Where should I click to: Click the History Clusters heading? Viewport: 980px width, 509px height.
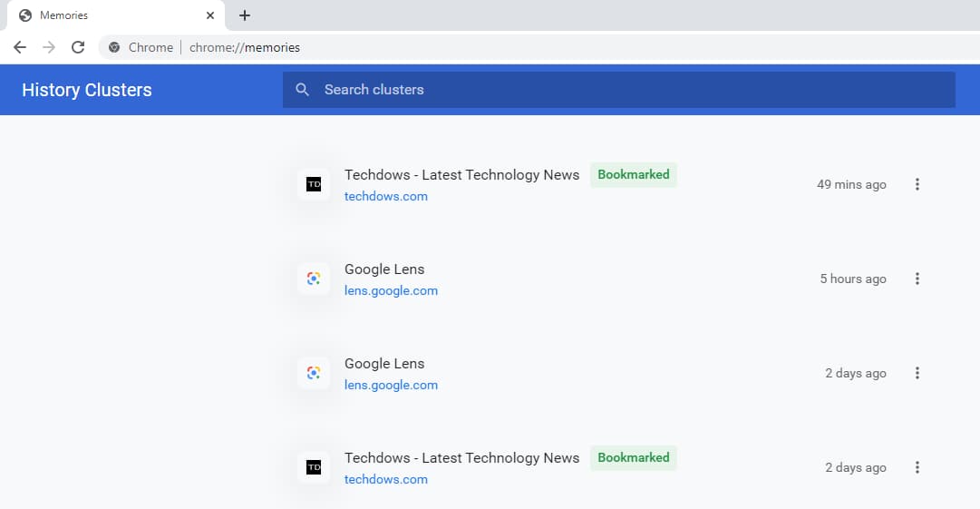coord(87,90)
